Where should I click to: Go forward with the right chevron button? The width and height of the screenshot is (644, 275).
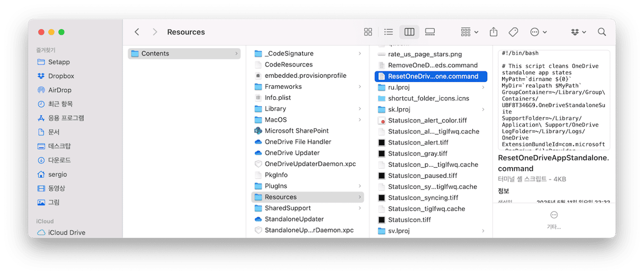155,32
